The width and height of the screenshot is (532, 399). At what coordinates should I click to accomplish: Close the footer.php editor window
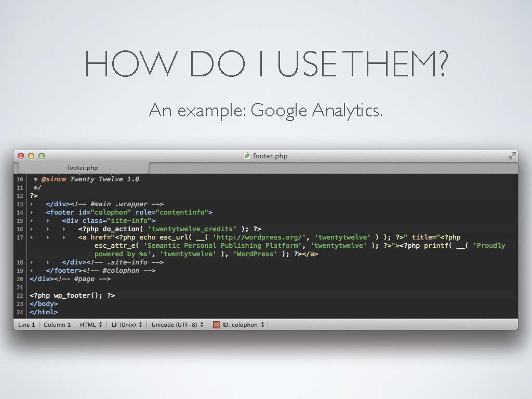tap(21, 156)
